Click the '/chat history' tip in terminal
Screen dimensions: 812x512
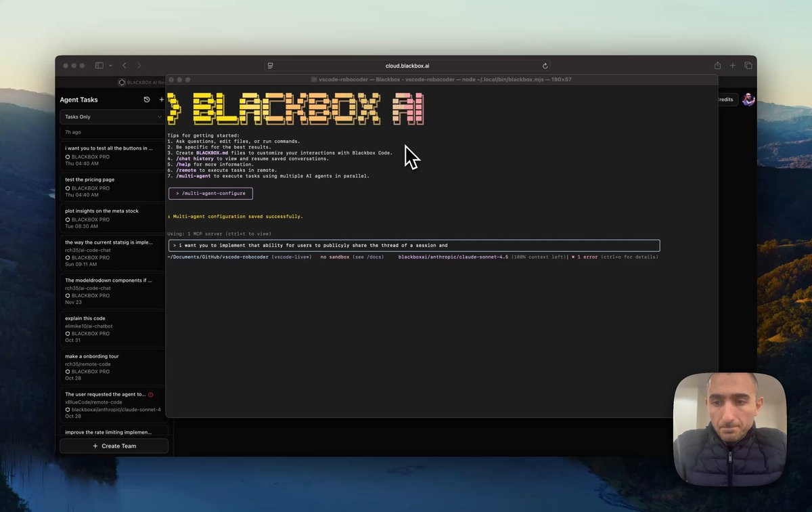click(194, 158)
